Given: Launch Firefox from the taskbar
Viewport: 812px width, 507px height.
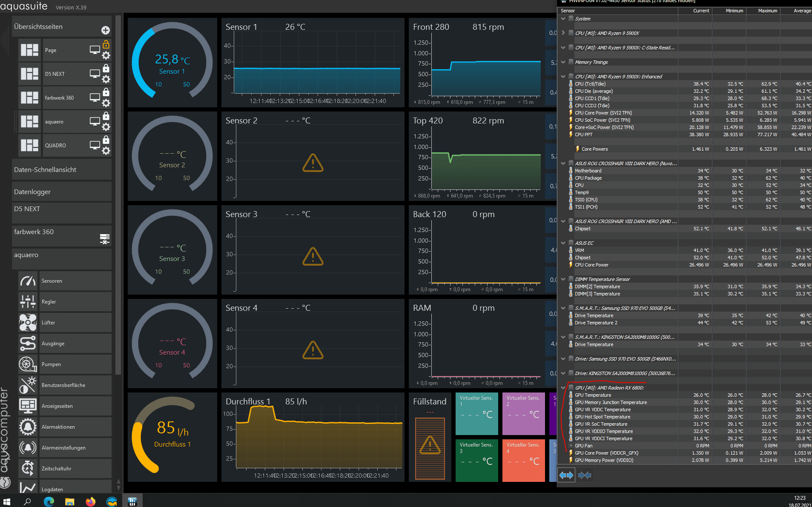Looking at the screenshot, I should [x=91, y=501].
